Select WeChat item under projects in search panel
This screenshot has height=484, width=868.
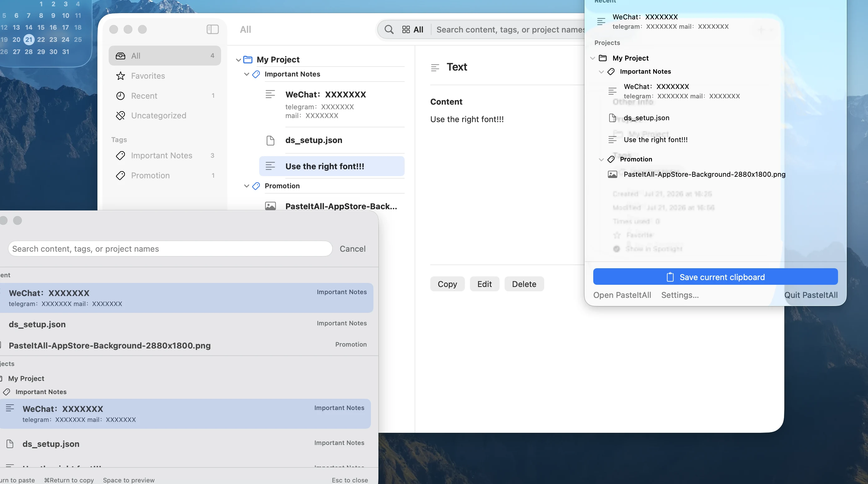coord(185,413)
